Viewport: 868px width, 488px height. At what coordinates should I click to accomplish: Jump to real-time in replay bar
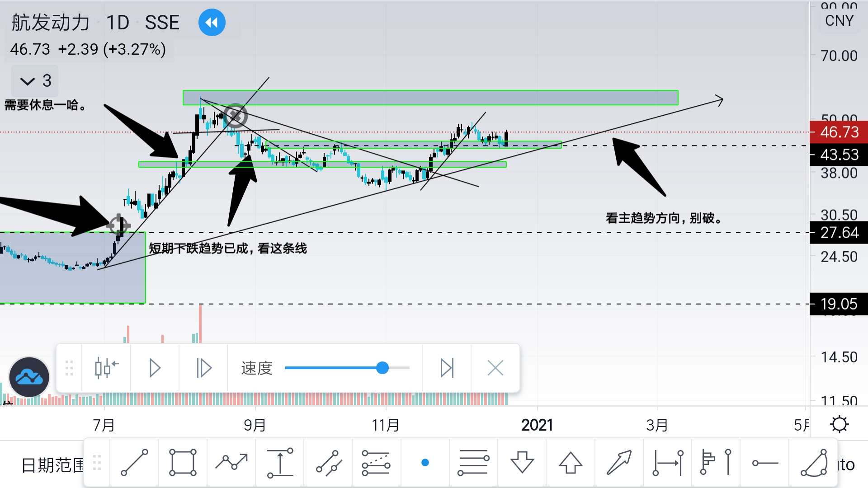point(447,368)
